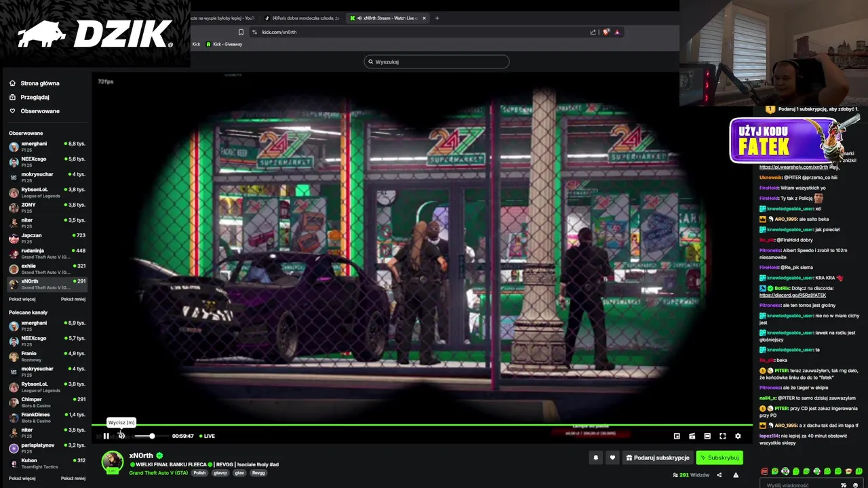Report the stream via warning triangle icon

[x=736, y=475]
